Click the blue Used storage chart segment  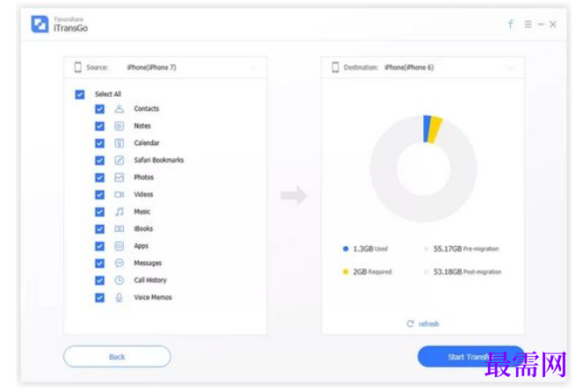[427, 128]
